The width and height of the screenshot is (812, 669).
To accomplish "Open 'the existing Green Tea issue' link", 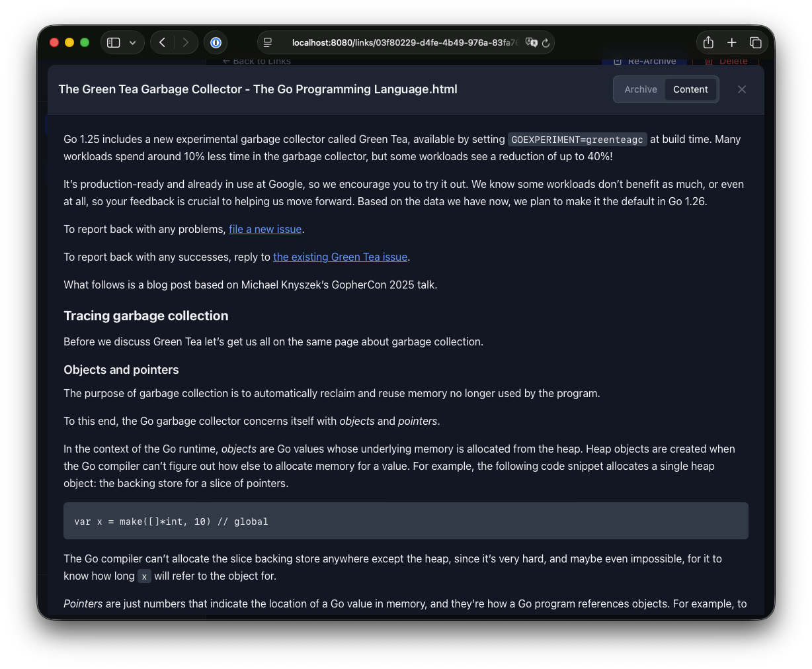I will pyautogui.click(x=340, y=257).
